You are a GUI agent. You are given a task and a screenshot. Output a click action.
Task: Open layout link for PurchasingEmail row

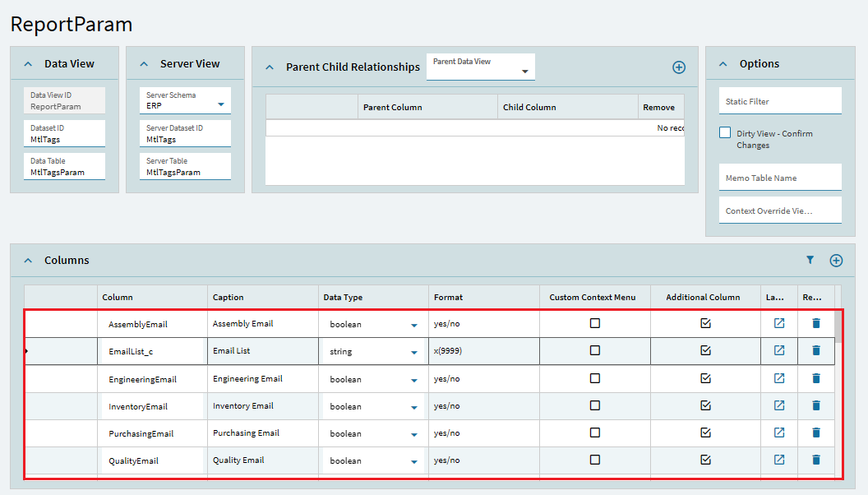(x=779, y=433)
